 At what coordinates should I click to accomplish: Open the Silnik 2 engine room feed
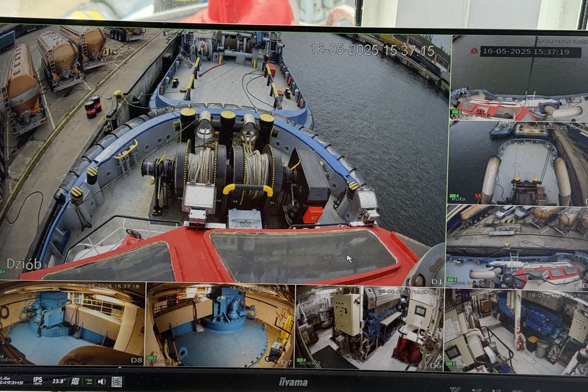click(x=369, y=328)
